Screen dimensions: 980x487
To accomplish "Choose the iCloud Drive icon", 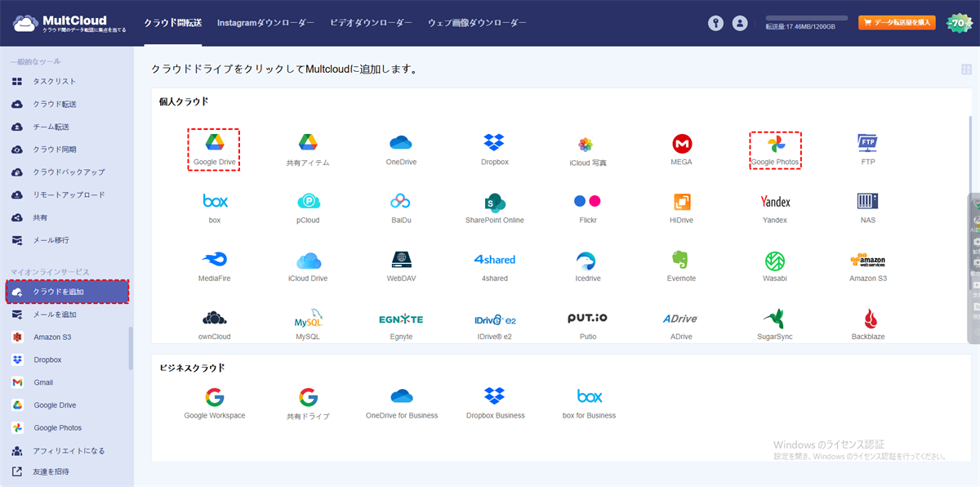I will coord(308,266).
